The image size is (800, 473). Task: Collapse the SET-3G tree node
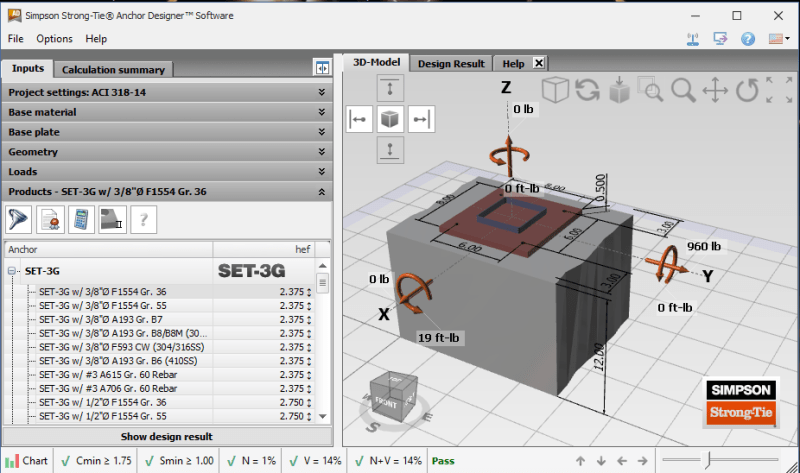pos(11,271)
